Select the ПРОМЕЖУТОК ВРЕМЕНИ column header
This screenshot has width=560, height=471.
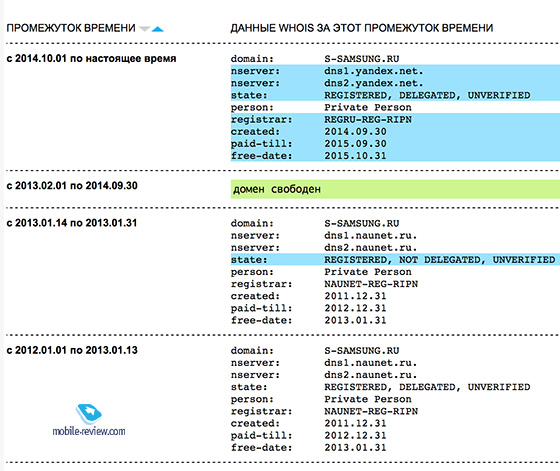[71, 28]
